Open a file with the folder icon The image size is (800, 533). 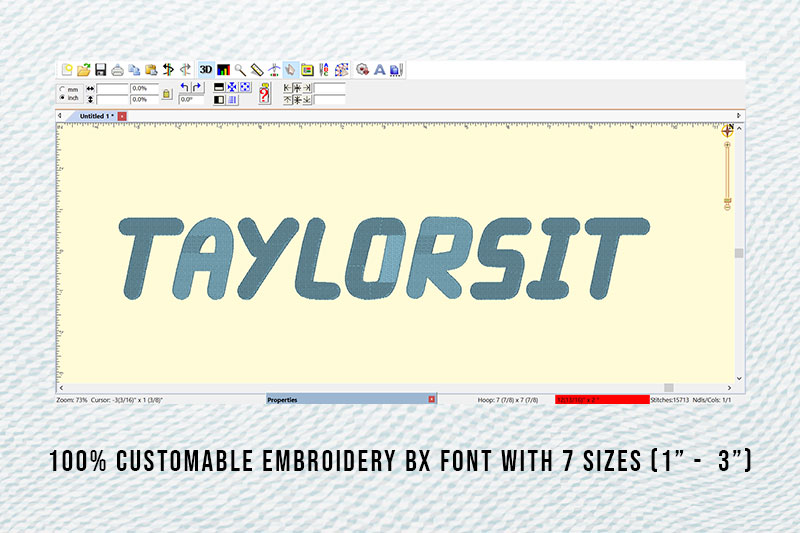[84, 70]
